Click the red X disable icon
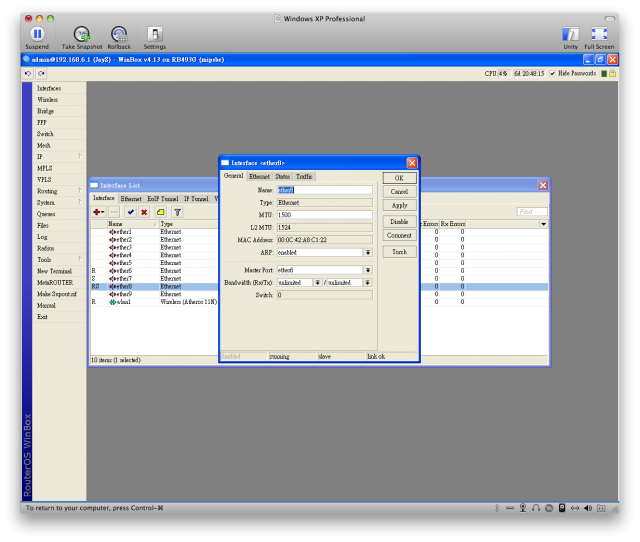The height and width of the screenshot is (542, 640). 144,212
